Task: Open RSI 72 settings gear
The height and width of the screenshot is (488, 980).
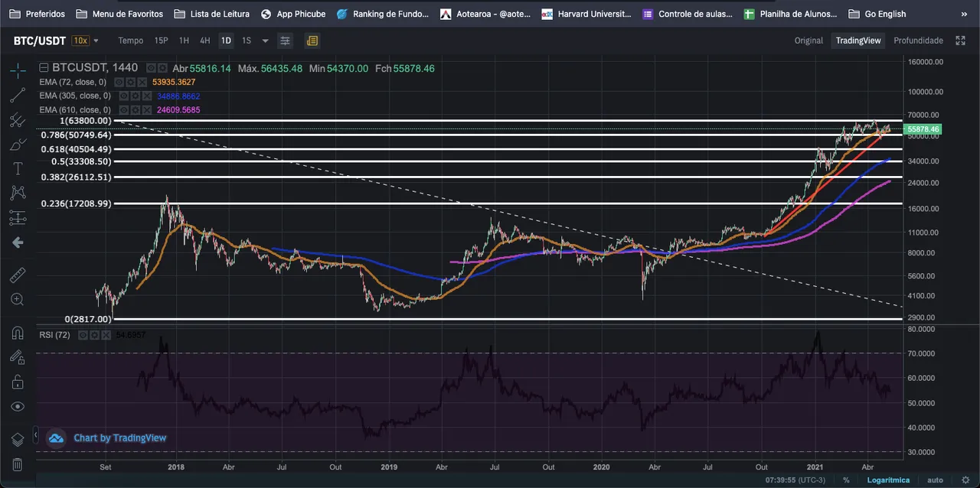Action: coord(94,335)
